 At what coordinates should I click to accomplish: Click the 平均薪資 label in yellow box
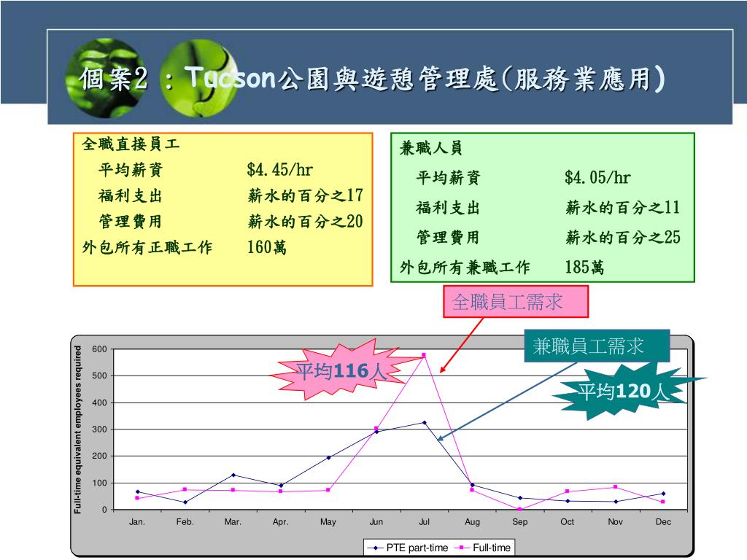point(131,169)
